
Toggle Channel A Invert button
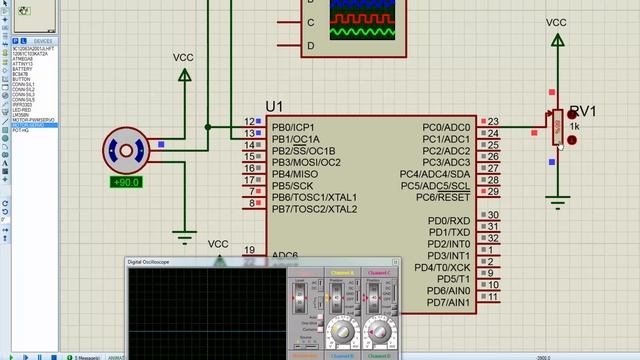click(358, 307)
